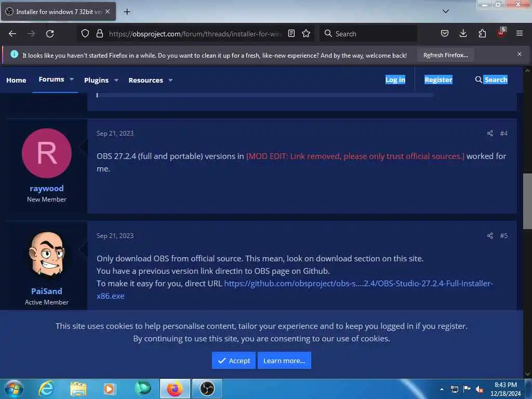Click the green globe taskbar icon
Image resolution: width=532 pixels, height=399 pixels.
(143, 389)
